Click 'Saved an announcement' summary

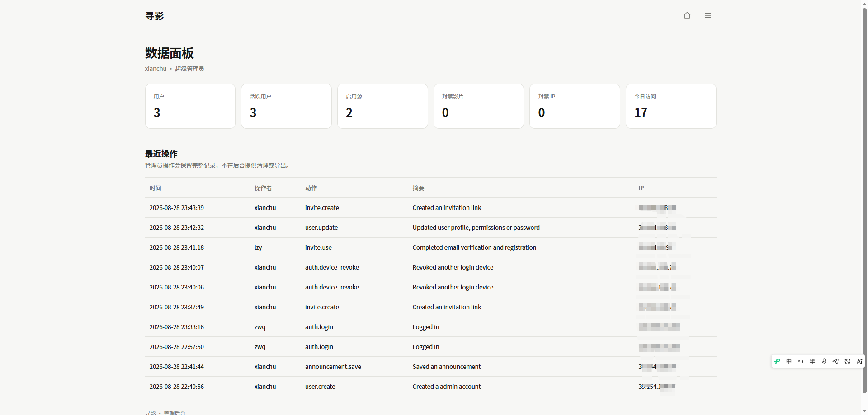point(447,367)
